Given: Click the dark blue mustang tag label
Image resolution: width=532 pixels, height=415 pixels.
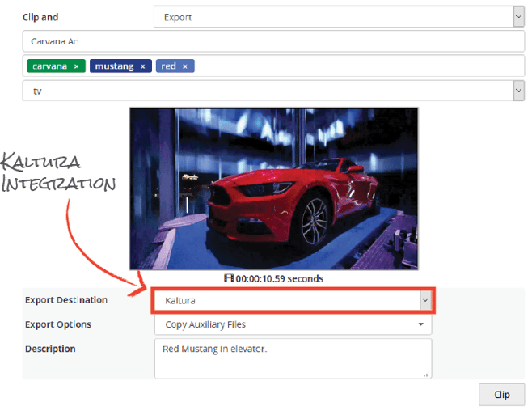Looking at the screenshot, I should [114, 66].
